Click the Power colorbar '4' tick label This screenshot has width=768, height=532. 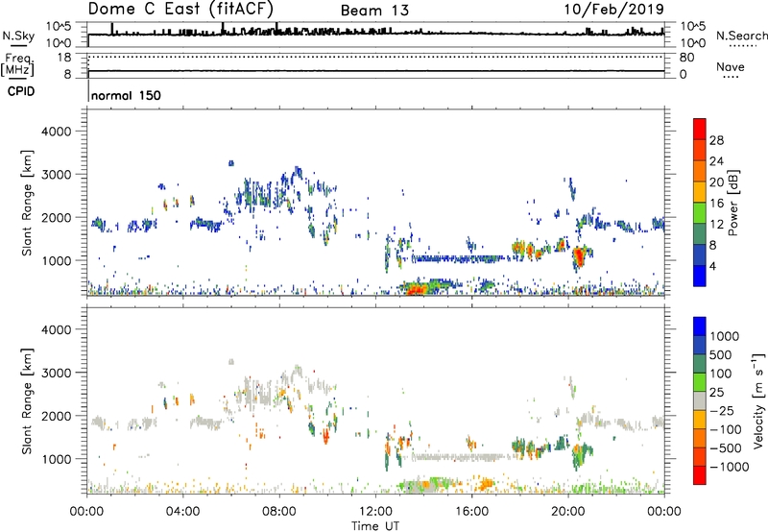click(x=712, y=266)
